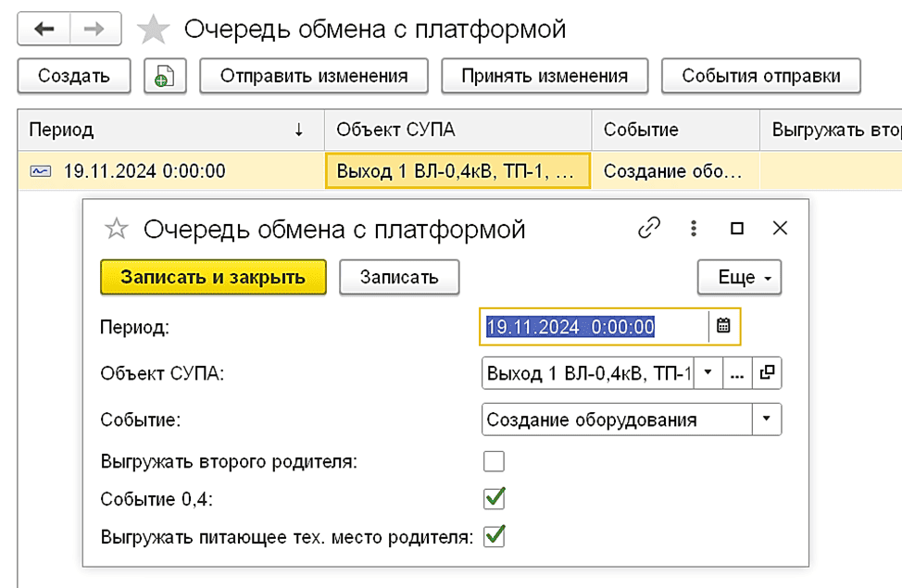The image size is (902, 588).
Task: Open calendar picker for Период field
Action: click(x=724, y=326)
